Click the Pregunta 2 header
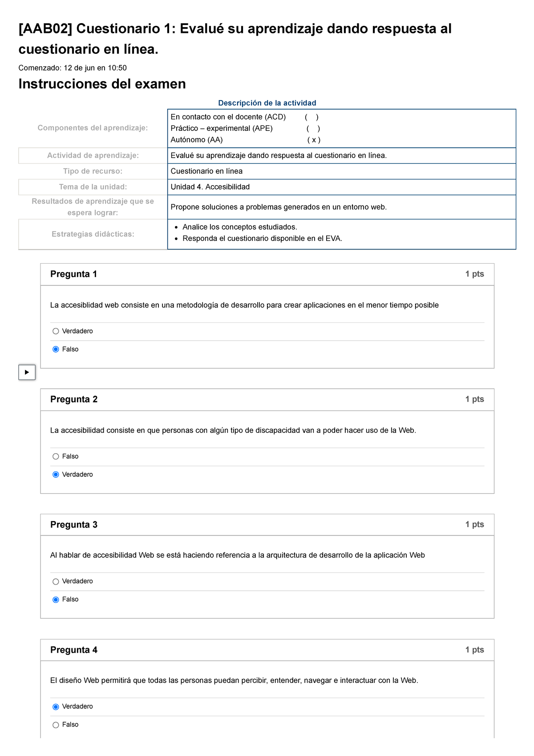This screenshot has width=534, height=756. click(74, 399)
